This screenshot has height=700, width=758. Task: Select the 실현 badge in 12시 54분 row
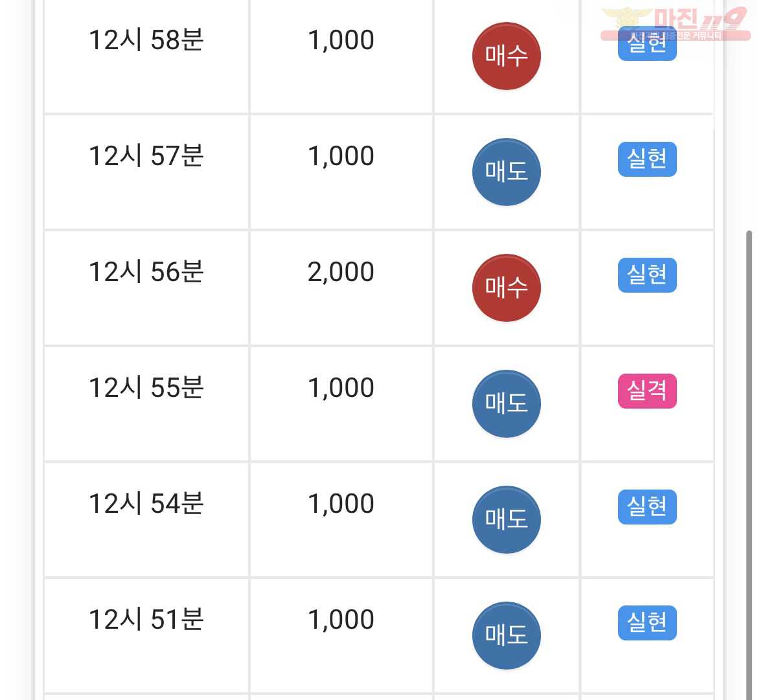pyautogui.click(x=647, y=507)
